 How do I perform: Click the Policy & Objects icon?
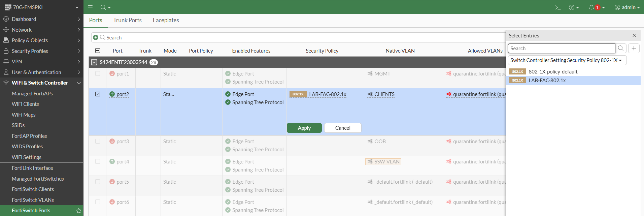click(6, 40)
